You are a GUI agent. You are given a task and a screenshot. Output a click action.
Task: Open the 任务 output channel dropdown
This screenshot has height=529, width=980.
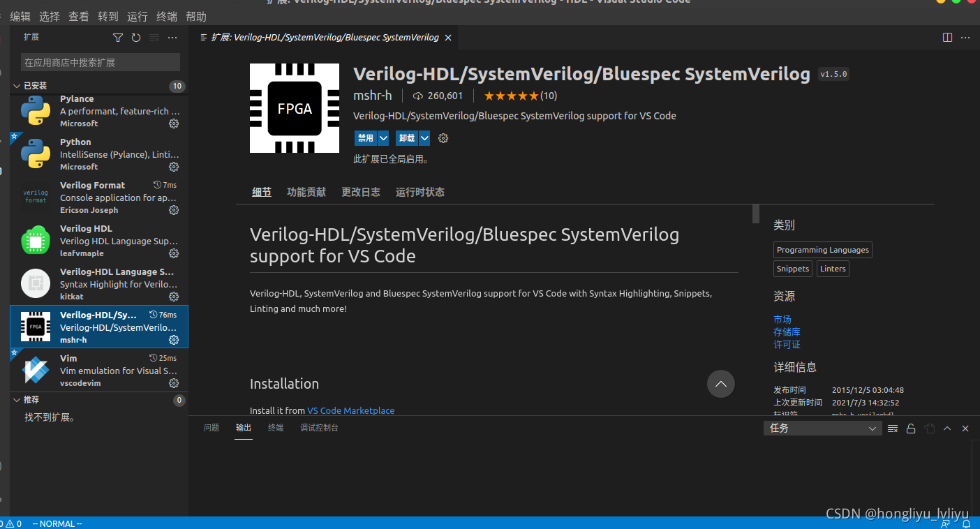[x=823, y=429]
